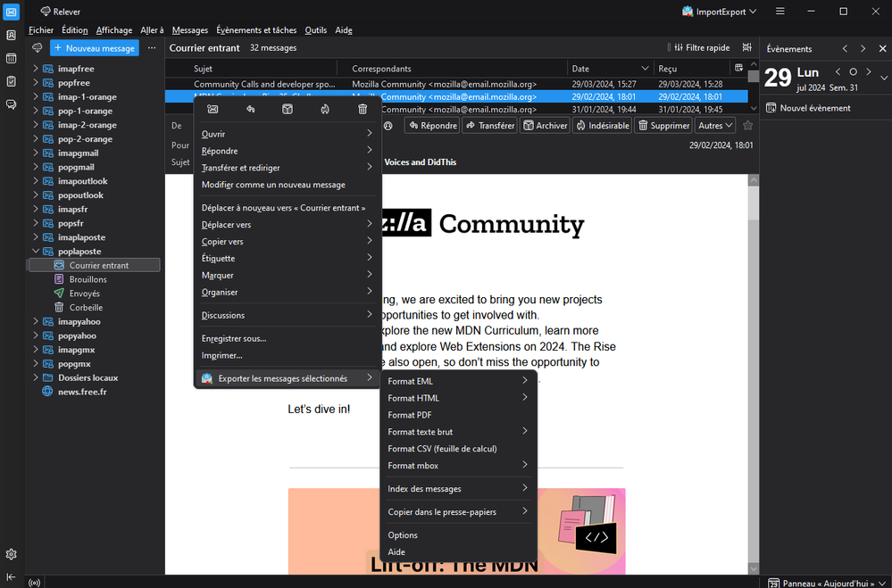
Task: Toggle the Filtre rapide bar
Action: tap(703, 48)
